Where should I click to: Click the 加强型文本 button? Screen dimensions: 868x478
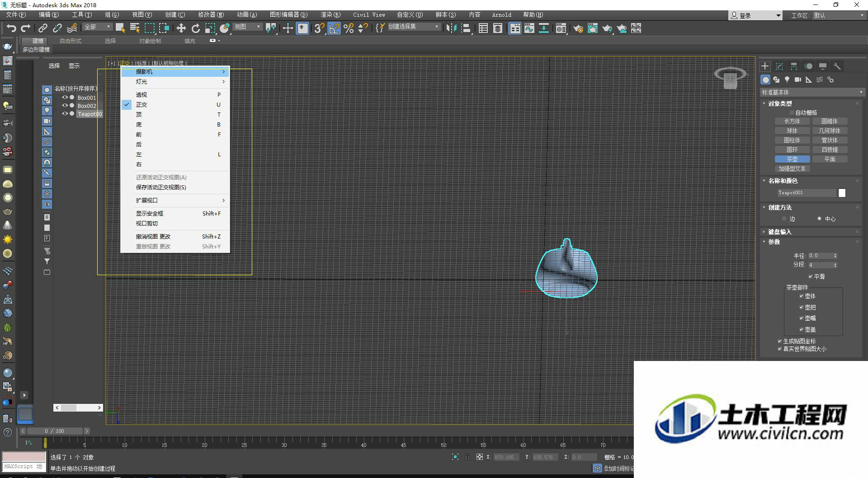(792, 169)
